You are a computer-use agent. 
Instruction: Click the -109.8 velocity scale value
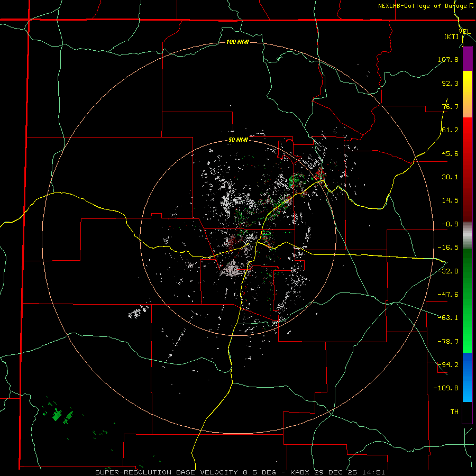(446, 388)
